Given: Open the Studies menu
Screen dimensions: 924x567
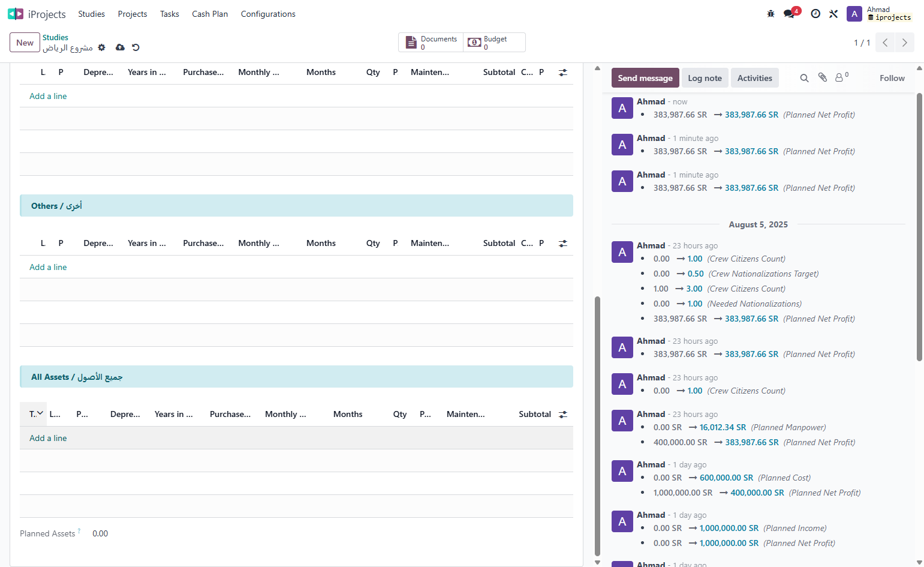Looking at the screenshot, I should [x=92, y=14].
